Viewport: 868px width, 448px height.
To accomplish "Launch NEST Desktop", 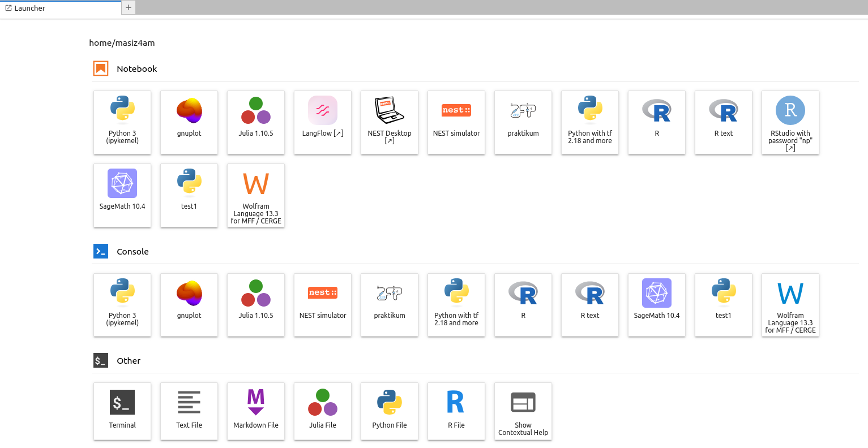I will [390, 122].
